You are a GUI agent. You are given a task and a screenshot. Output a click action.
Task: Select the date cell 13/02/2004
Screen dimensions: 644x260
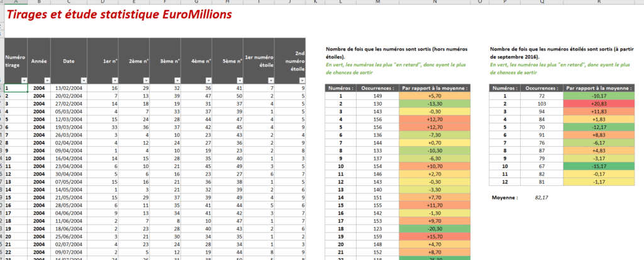pyautogui.click(x=69, y=88)
